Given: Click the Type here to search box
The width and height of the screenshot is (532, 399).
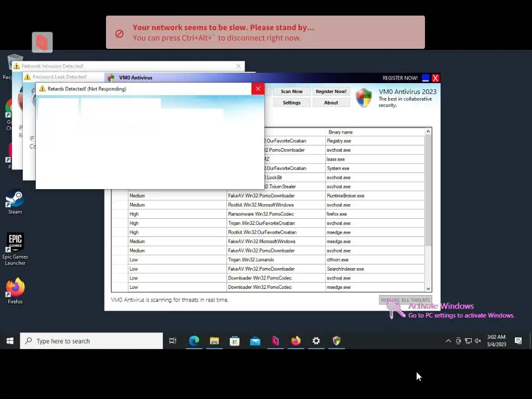Looking at the screenshot, I should (91, 341).
